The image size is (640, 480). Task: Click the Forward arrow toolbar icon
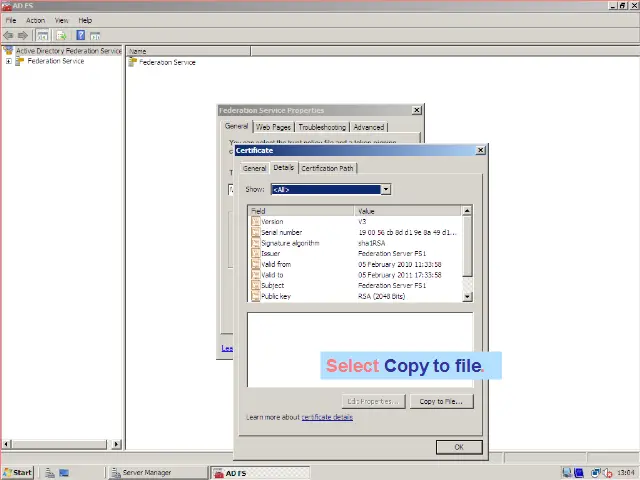pos(22,35)
